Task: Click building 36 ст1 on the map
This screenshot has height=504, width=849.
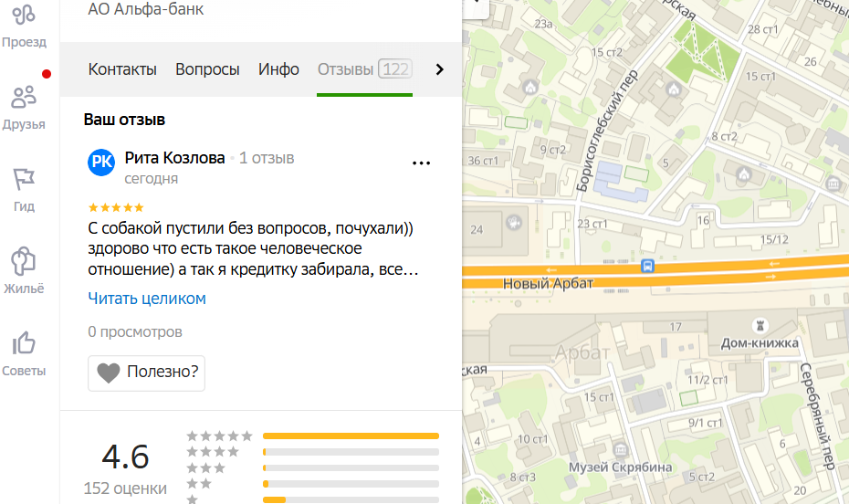Action: coord(483,161)
